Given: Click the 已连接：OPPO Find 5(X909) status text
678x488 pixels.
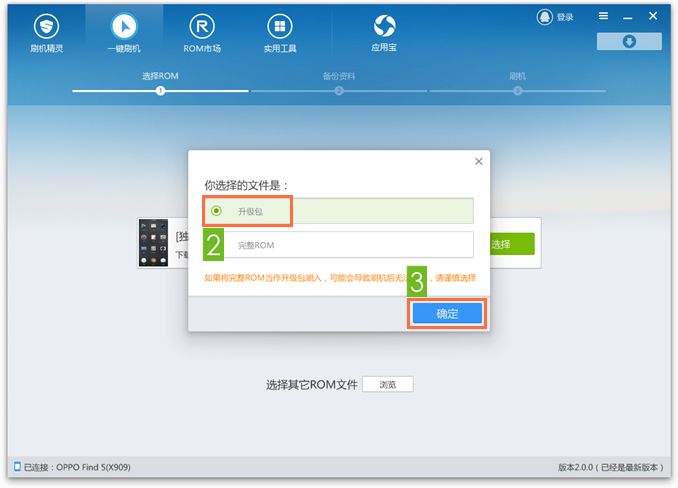Looking at the screenshot, I should 77,467.
